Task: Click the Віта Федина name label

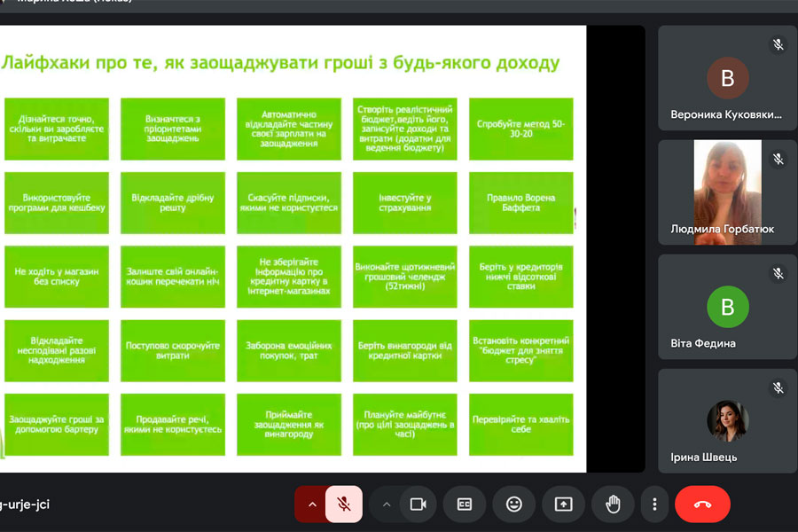Action: (703, 344)
